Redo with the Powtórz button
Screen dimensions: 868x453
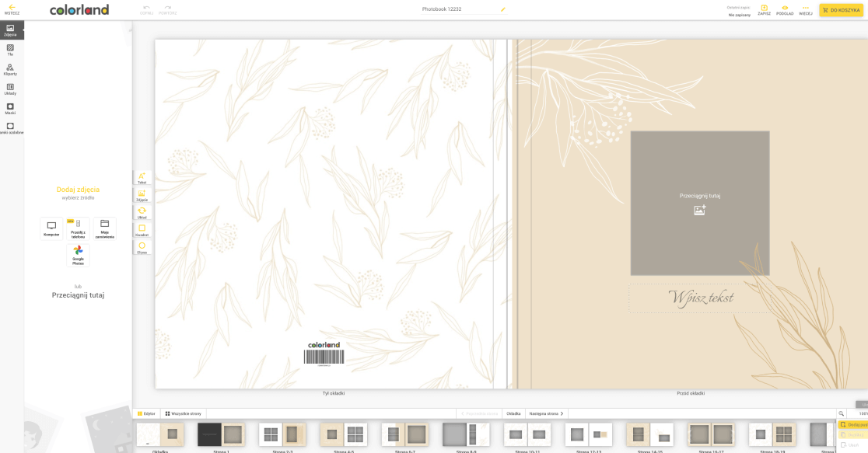(168, 10)
